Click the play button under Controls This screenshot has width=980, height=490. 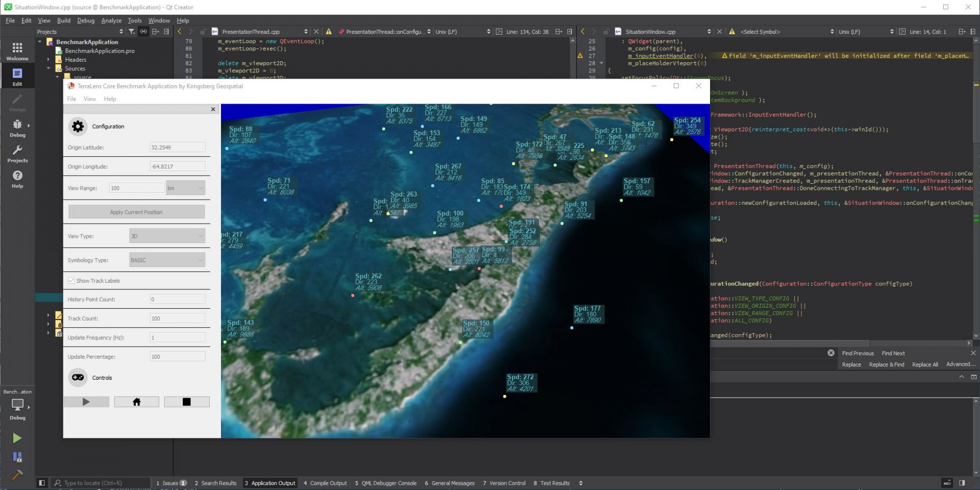(x=86, y=402)
